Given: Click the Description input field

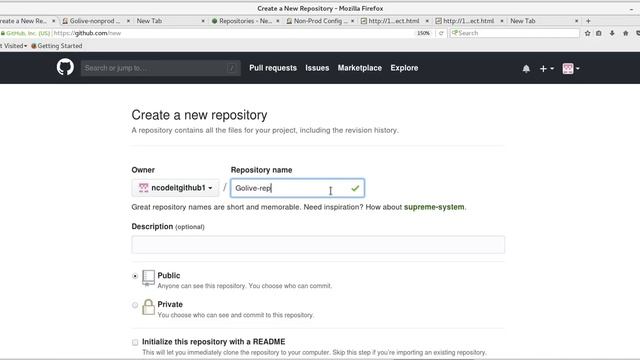Looking at the screenshot, I should click(x=318, y=244).
